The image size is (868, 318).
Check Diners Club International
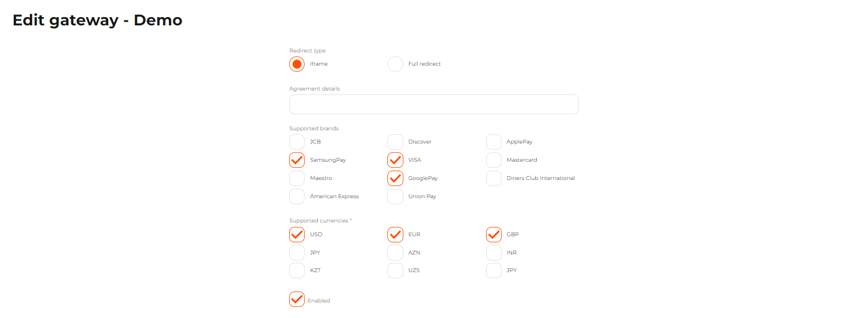coord(494,178)
